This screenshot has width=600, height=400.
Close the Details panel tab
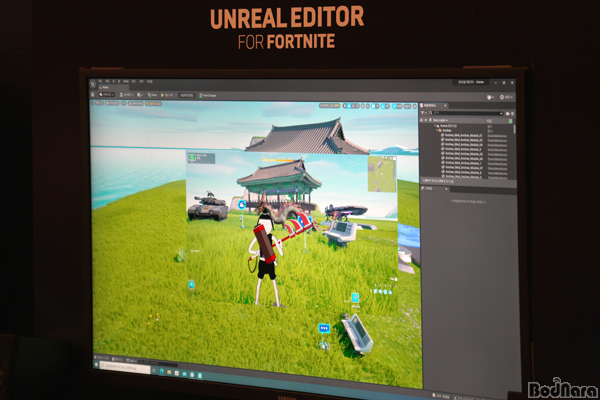tap(446, 189)
